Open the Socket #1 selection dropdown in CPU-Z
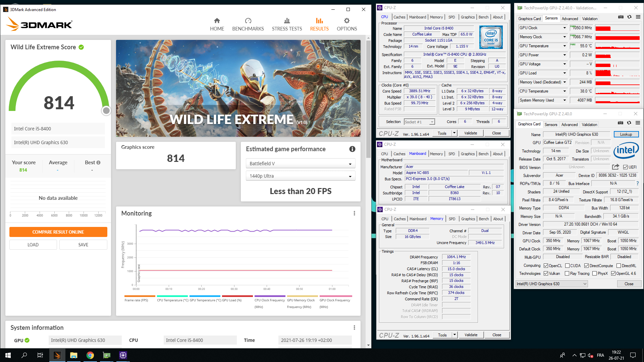The width and height of the screenshot is (644, 362). coord(419,122)
